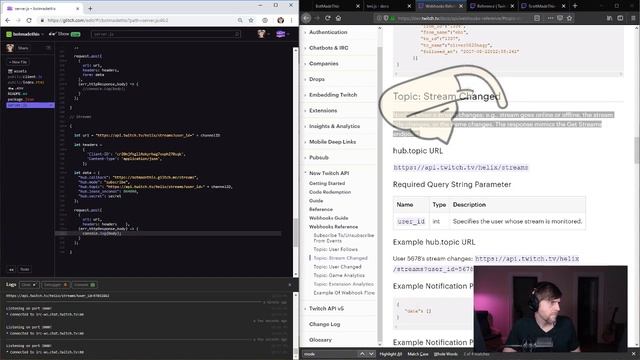Screen dimensions: 640x360
Task: Open a new tab in Firefox
Action: [x=575, y=6]
